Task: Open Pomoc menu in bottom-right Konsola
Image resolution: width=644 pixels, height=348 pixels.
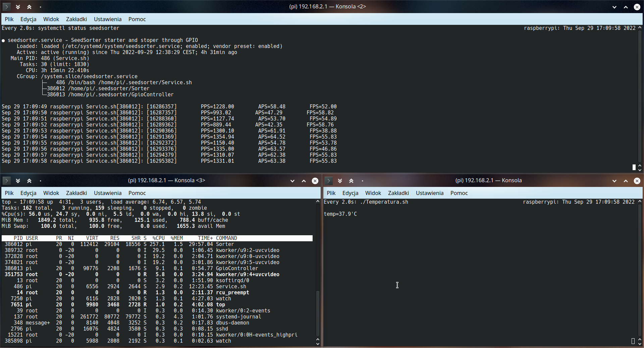Action: coord(459,193)
